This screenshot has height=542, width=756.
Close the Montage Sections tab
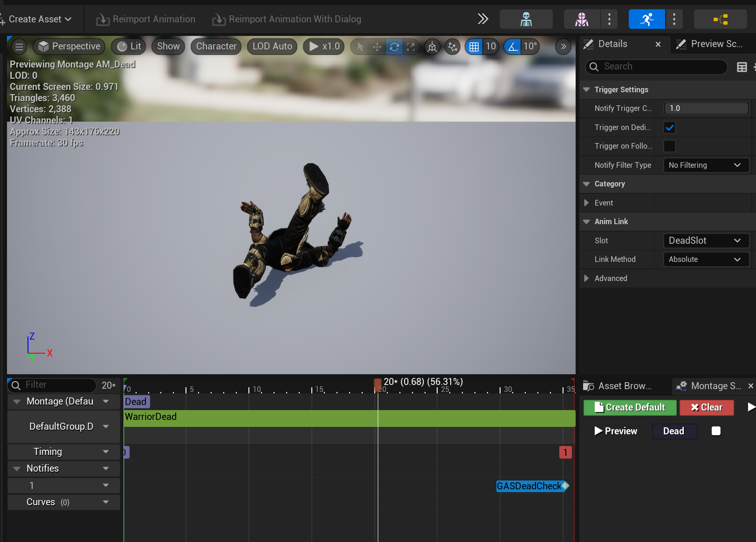(x=750, y=386)
